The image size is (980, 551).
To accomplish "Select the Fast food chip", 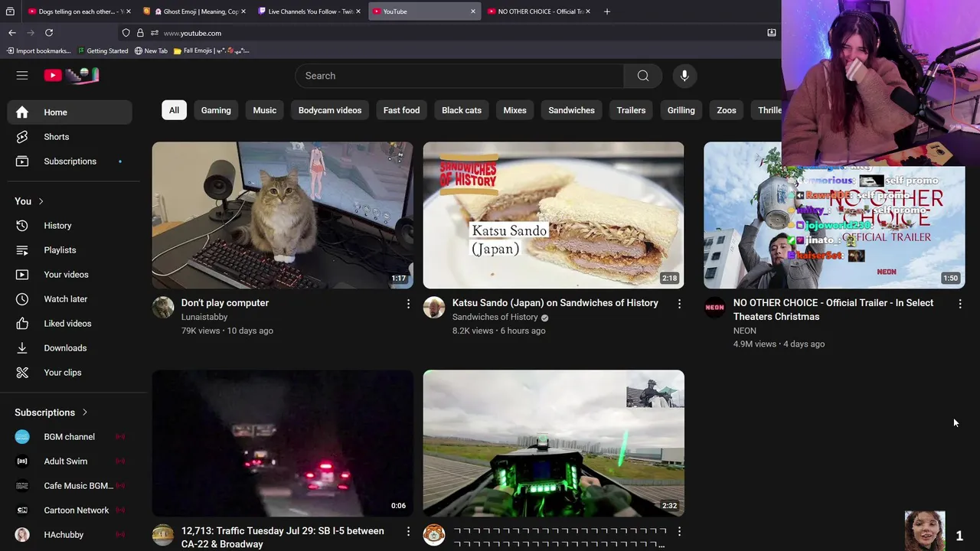I will coord(401,110).
